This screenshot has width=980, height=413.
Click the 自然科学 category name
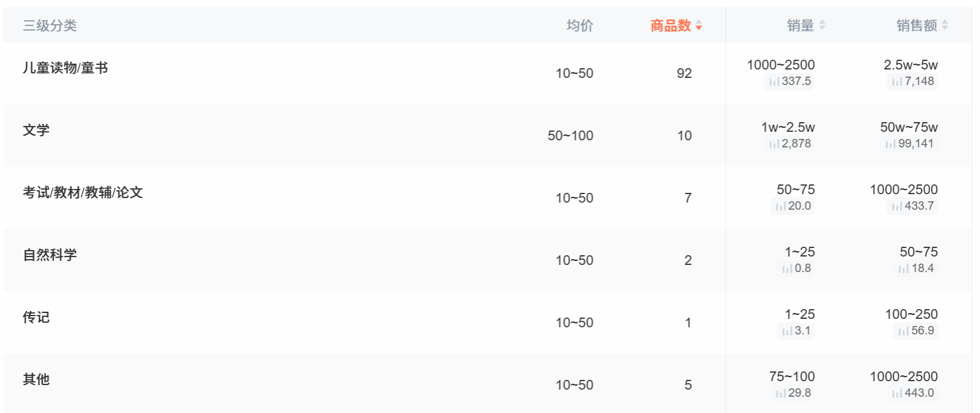50,255
